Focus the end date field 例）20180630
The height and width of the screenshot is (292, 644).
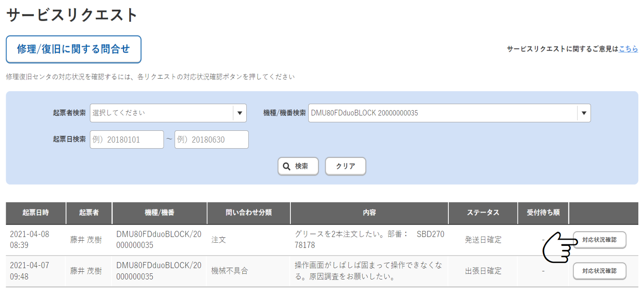pyautogui.click(x=211, y=139)
